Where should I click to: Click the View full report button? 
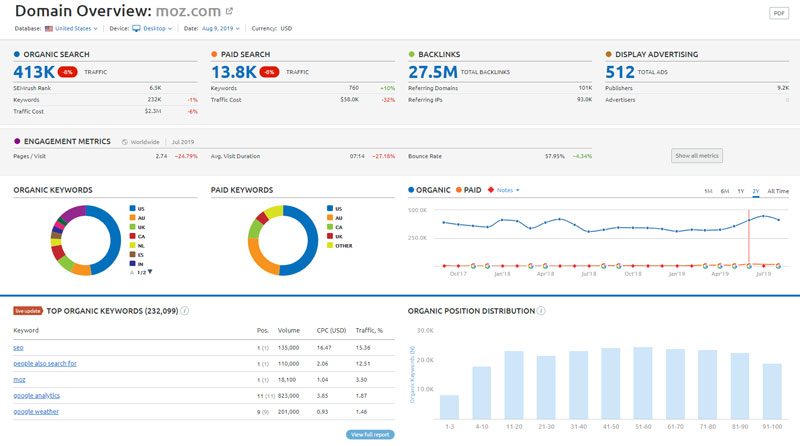click(x=370, y=435)
